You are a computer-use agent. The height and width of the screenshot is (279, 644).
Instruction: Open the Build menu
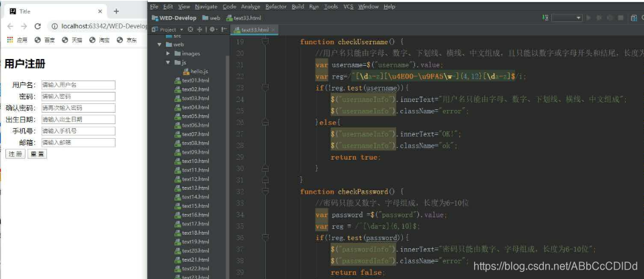[297, 7]
